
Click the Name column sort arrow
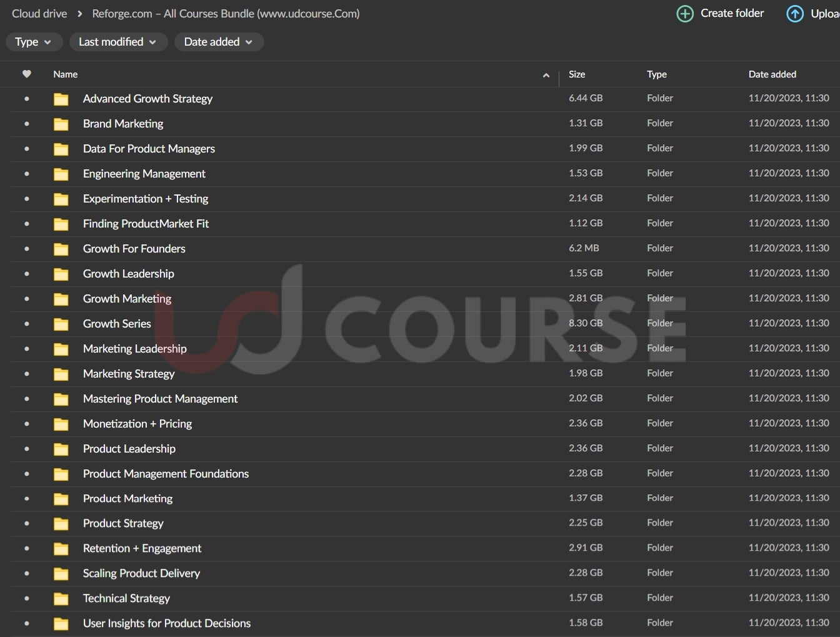546,75
